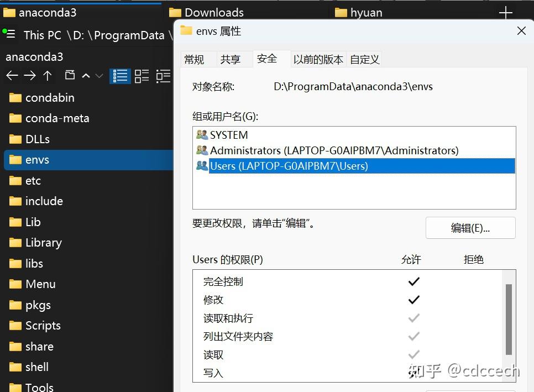534x392 pixels.
Task: Switch to the anaconda3 tab
Action: coord(82,13)
